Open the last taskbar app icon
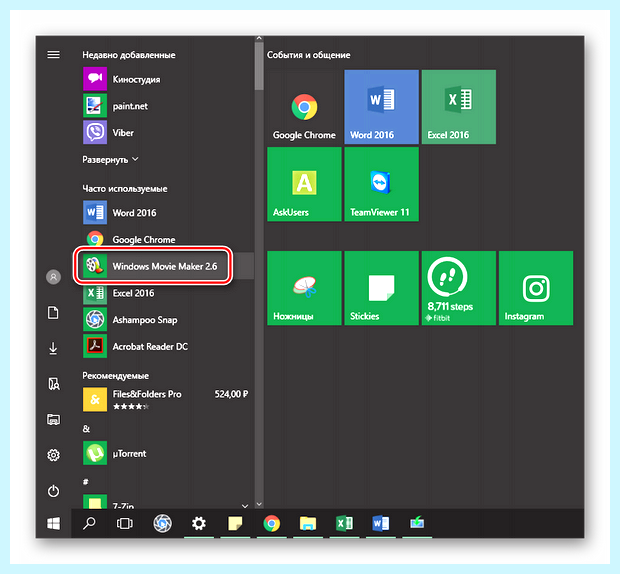This screenshot has width=620, height=574. pyautogui.click(x=417, y=523)
